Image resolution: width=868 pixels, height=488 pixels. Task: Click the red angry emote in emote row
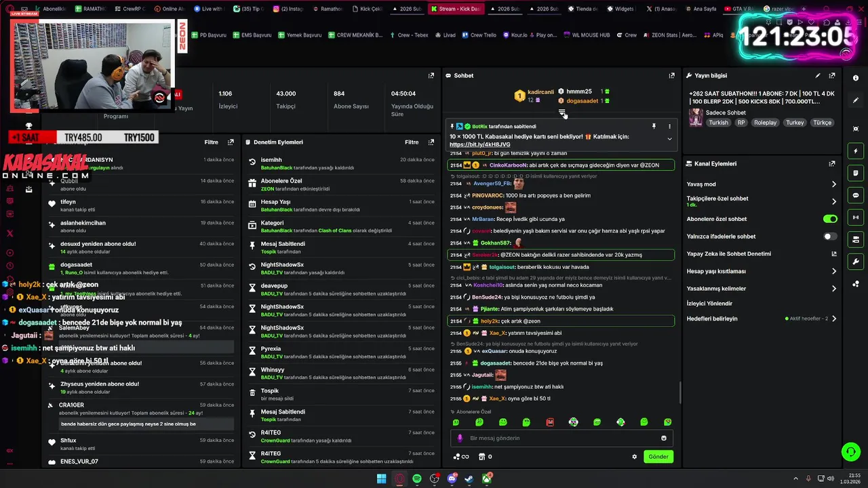coord(550,422)
